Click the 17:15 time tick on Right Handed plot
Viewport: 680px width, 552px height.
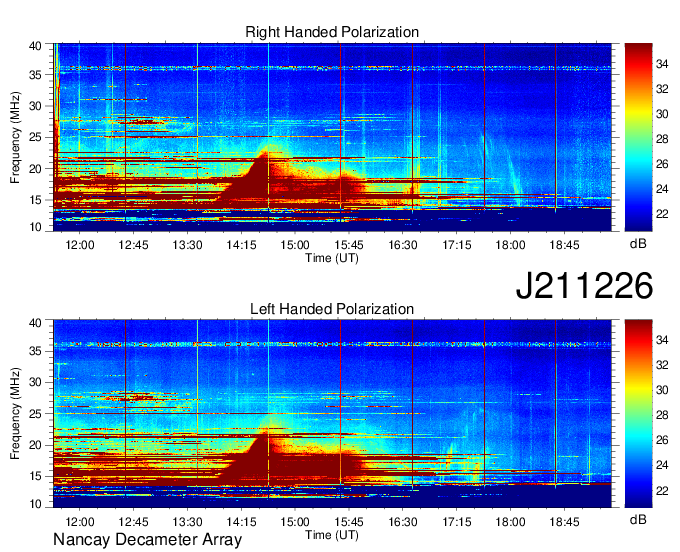coord(457,245)
